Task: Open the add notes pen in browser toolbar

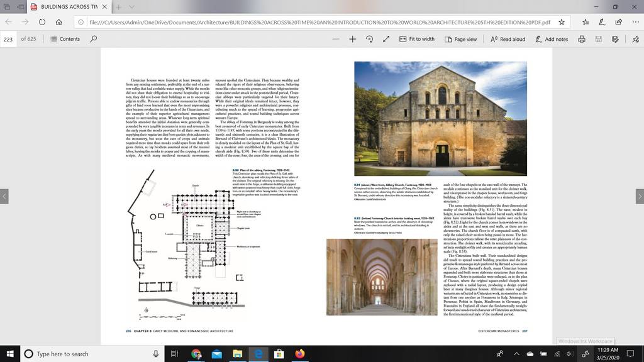Action: pos(602,22)
